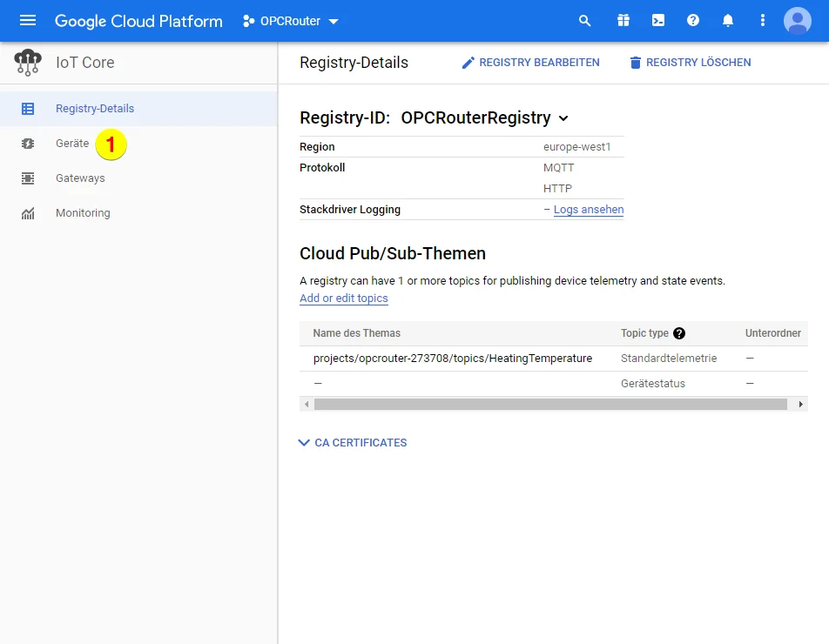Click the user account avatar
This screenshot has height=644, width=829.
pos(798,21)
